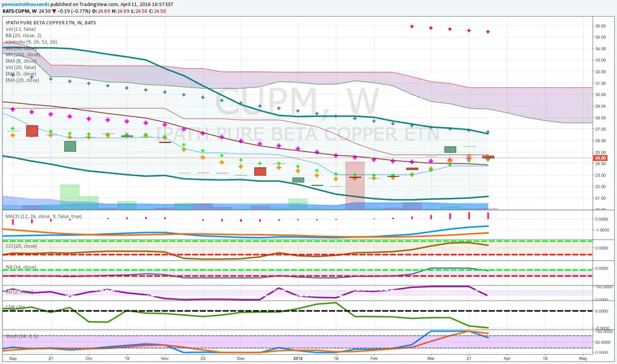Click the red 24.50 current price tag
Viewport: 617px width, 364px height.
coord(600,158)
